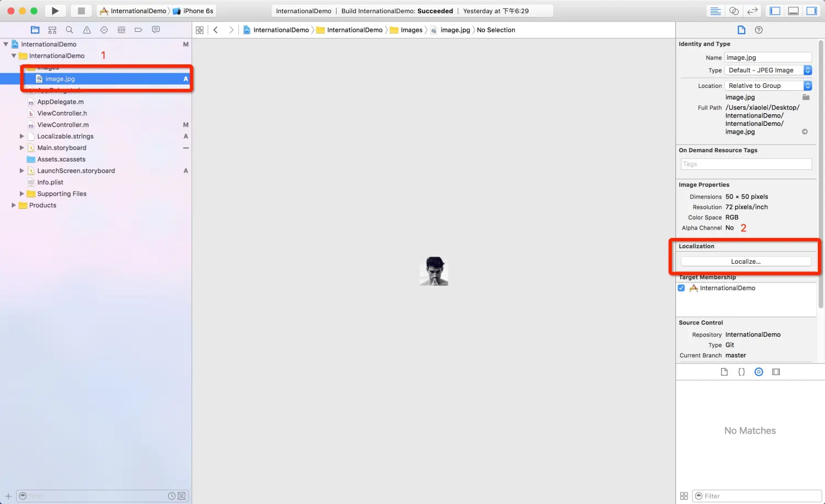This screenshot has height=504, width=825.
Task: Open the Debug navigator tab
Action: coord(122,30)
